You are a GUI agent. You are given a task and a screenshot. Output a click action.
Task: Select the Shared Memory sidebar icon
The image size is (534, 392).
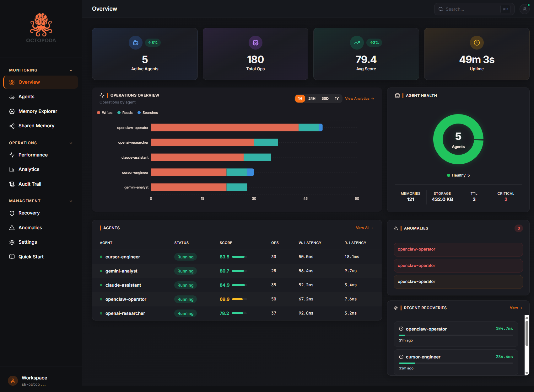click(x=12, y=126)
